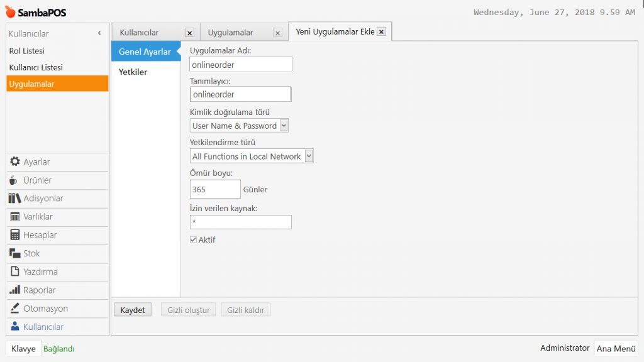This screenshot has height=362, width=644.
Task: Expand the Yetkilendirme türü dropdown
Action: tap(308, 156)
